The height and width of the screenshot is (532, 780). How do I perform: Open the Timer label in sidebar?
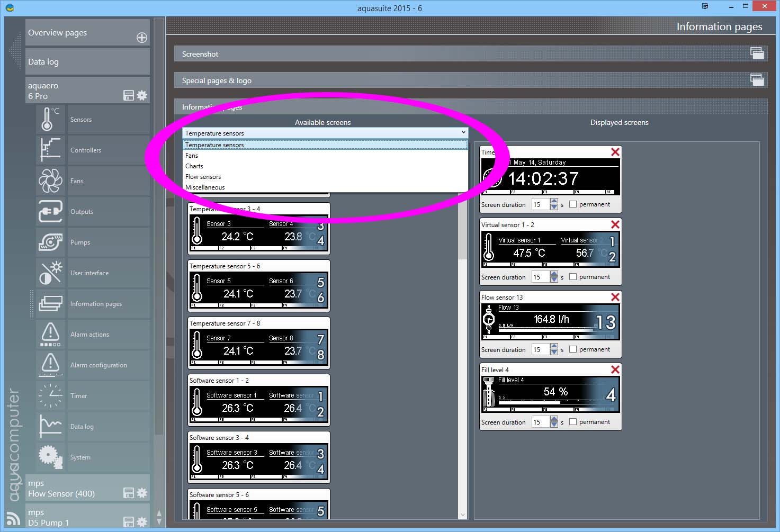coord(78,396)
